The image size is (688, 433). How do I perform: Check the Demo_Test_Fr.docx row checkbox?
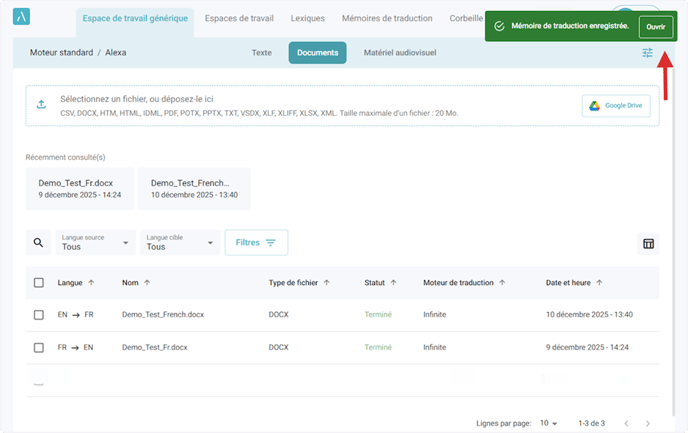coord(39,348)
